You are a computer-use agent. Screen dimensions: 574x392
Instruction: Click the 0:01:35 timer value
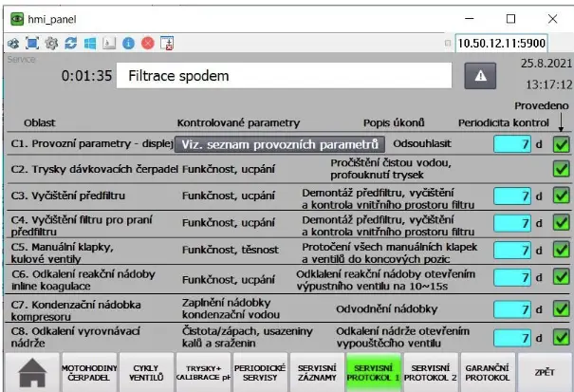(86, 76)
